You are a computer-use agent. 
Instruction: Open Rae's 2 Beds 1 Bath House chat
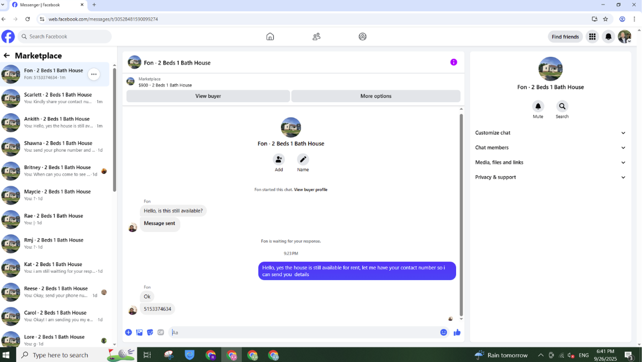(x=55, y=219)
